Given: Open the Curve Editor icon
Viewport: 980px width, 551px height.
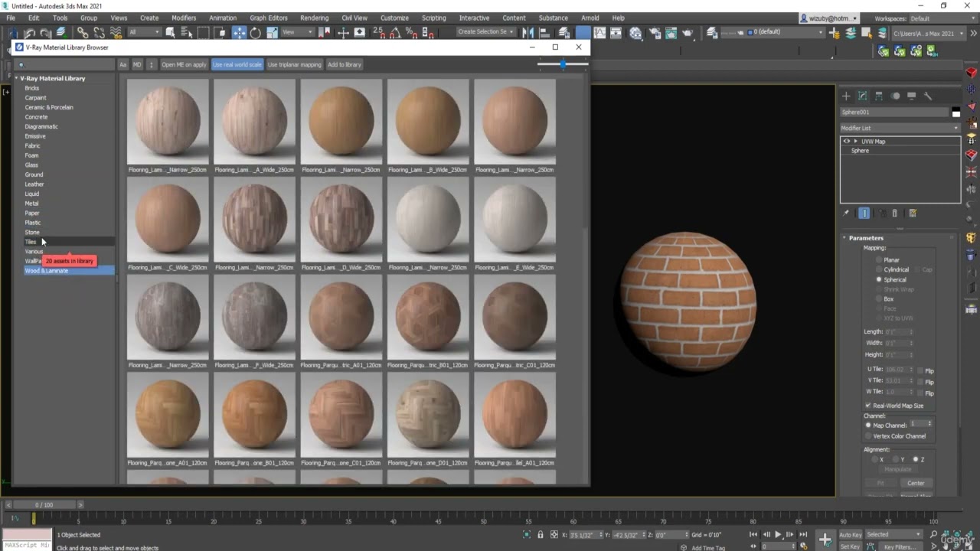Looking at the screenshot, I should tap(599, 33).
